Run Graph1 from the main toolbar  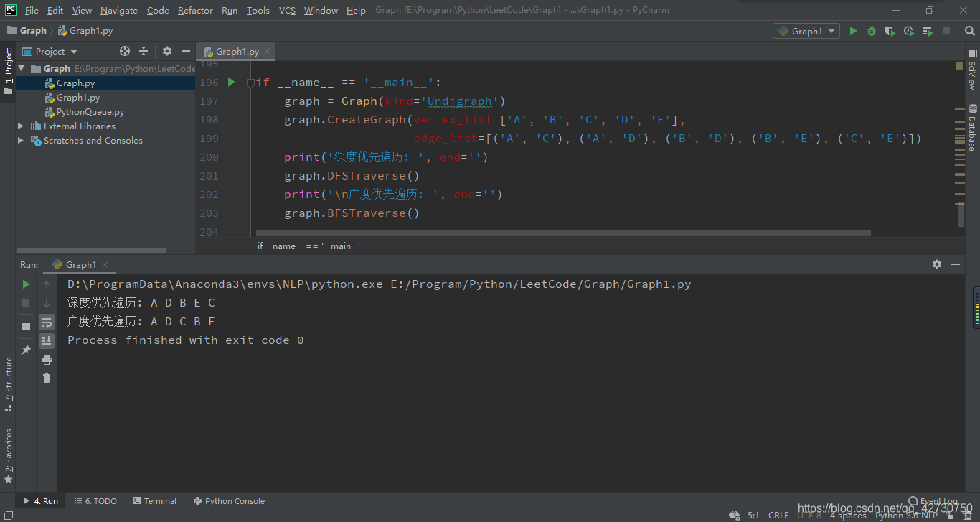(853, 31)
